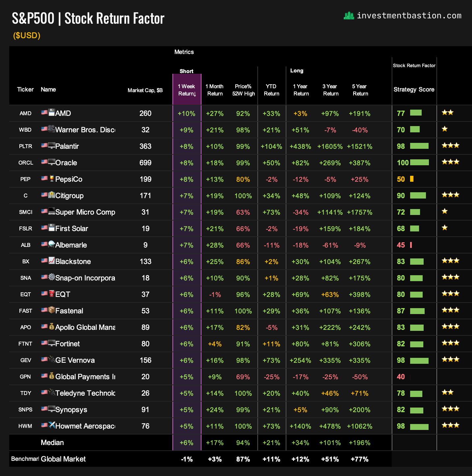Click the Price% 52W High column header

(243, 90)
